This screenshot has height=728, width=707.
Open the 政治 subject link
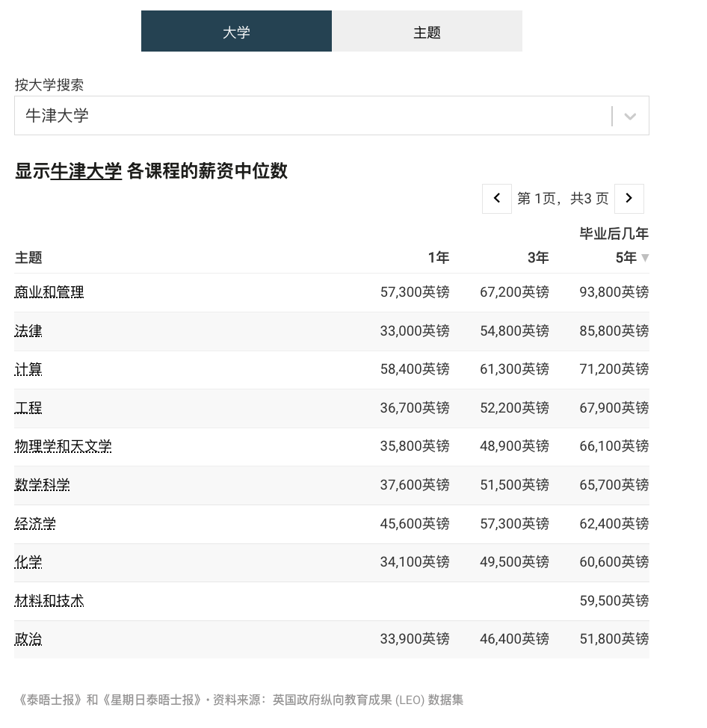point(28,639)
